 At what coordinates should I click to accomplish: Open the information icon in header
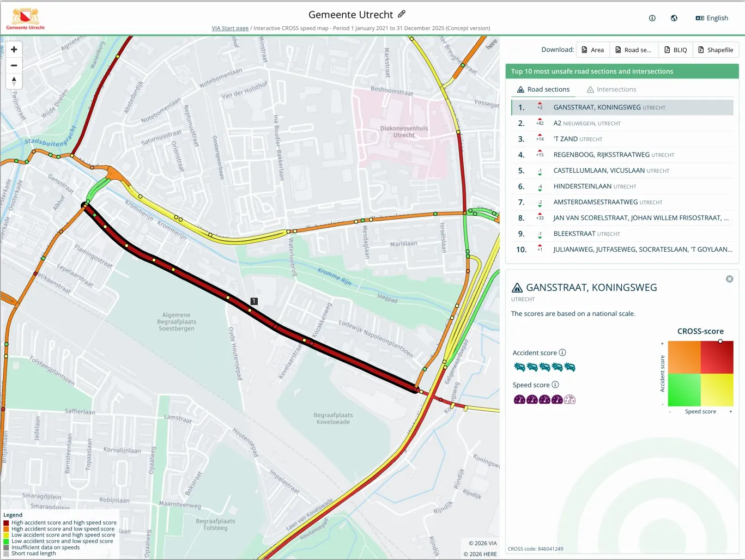click(652, 18)
